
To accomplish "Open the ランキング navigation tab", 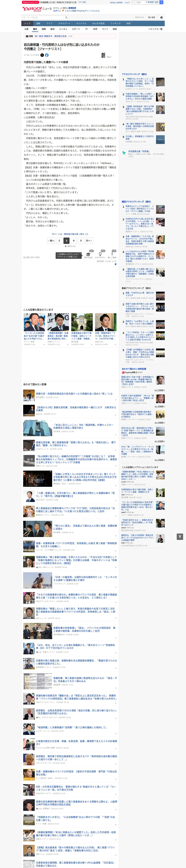I will pyautogui.click(x=115, y=24).
